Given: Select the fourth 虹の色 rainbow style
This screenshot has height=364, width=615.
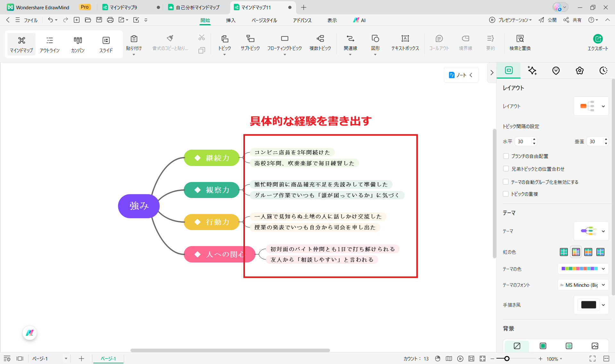Looking at the screenshot, I should tap(600, 252).
